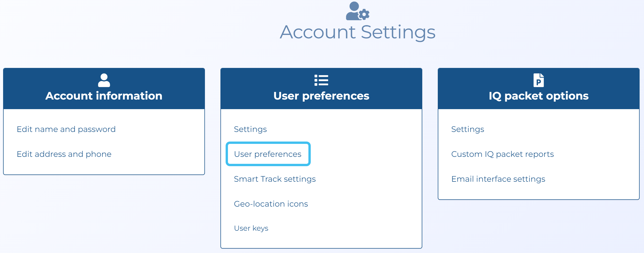Click the P document icon for IQ packet
Viewport: 644px width, 253px height.
pos(538,80)
